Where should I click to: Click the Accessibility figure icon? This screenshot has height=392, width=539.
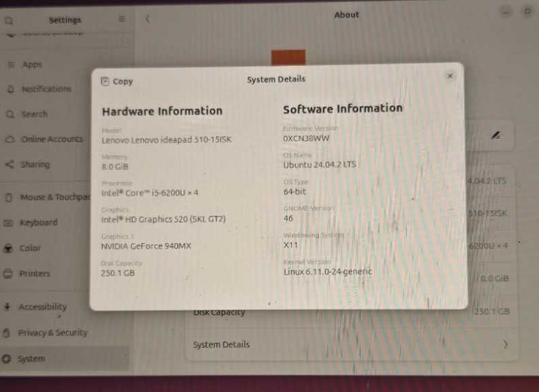tap(7, 306)
